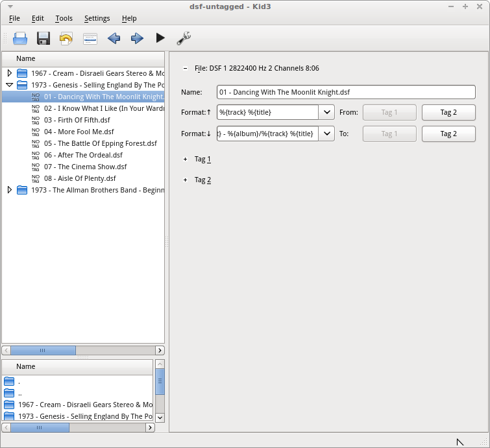Click the Play button in toolbar

pos(160,38)
